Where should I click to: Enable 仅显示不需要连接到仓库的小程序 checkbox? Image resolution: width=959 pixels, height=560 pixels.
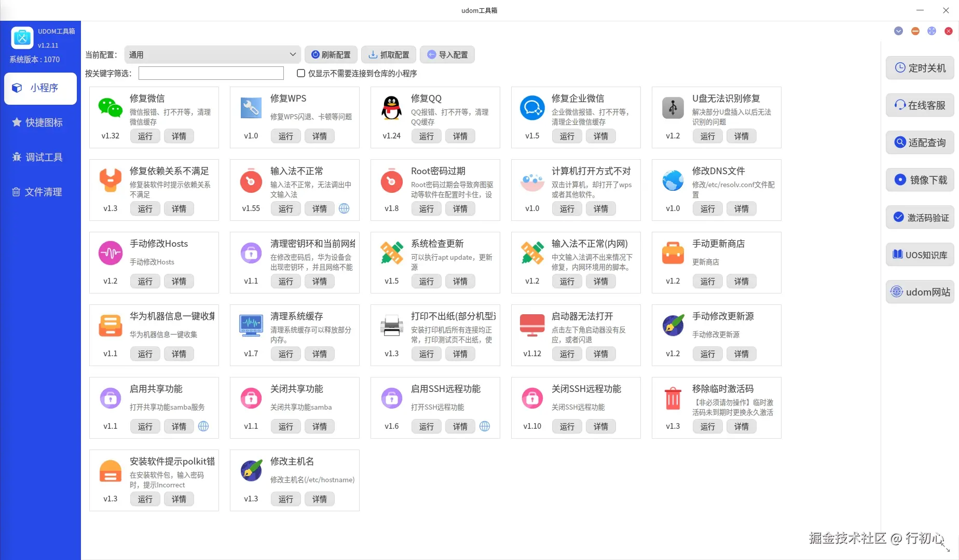300,73
